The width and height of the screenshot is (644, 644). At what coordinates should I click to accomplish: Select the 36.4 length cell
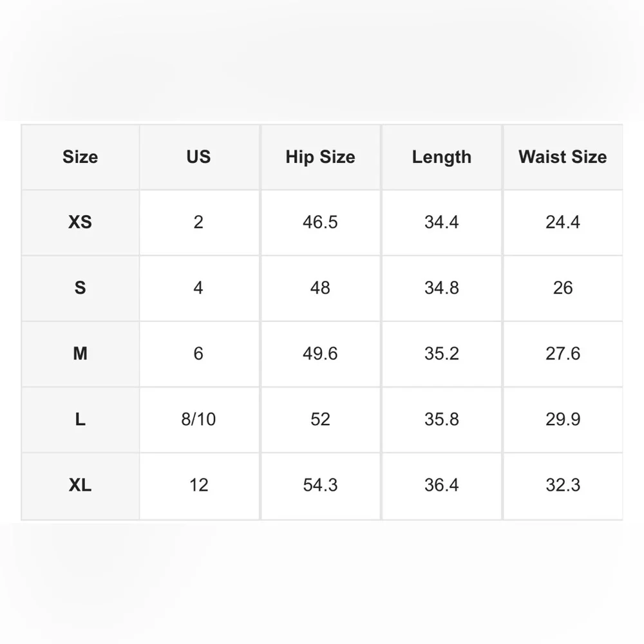pyautogui.click(x=442, y=485)
